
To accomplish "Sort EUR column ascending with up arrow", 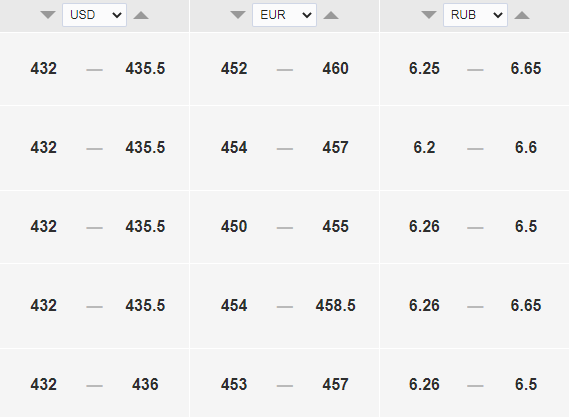I will coord(331,15).
